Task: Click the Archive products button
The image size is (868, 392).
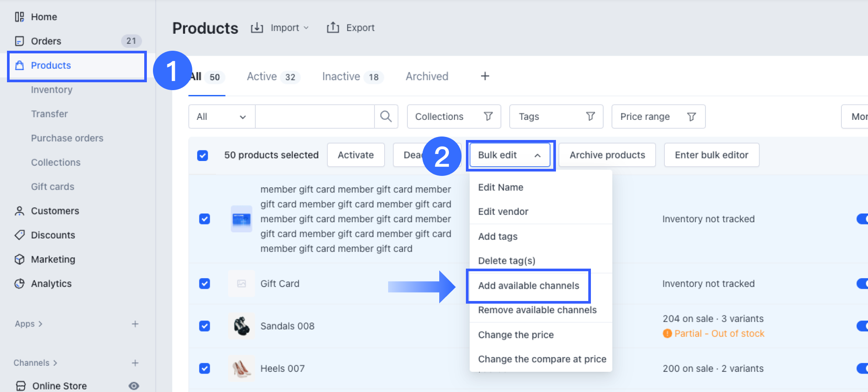Action: click(607, 155)
